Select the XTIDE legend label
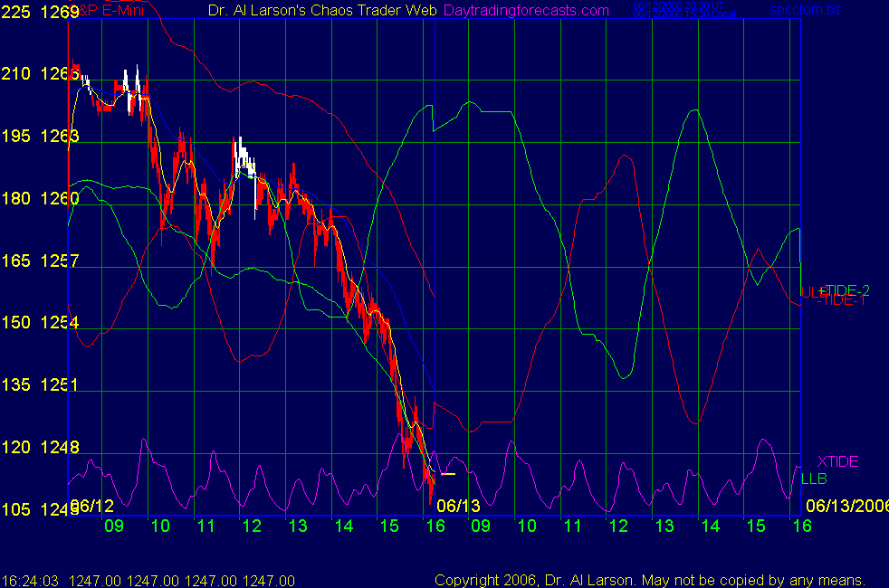 click(837, 461)
